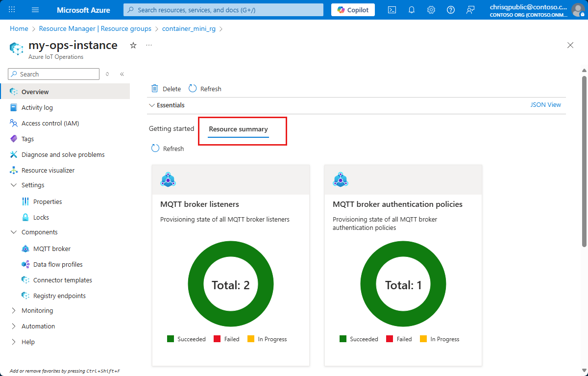
Task: Open the Azure portal hamburger menu
Action: 35,10
